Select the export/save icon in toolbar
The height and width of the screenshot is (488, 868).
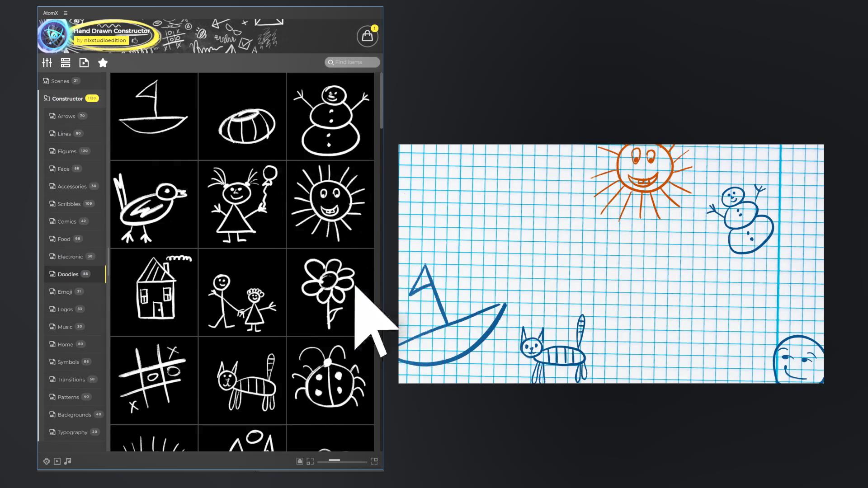coord(84,63)
